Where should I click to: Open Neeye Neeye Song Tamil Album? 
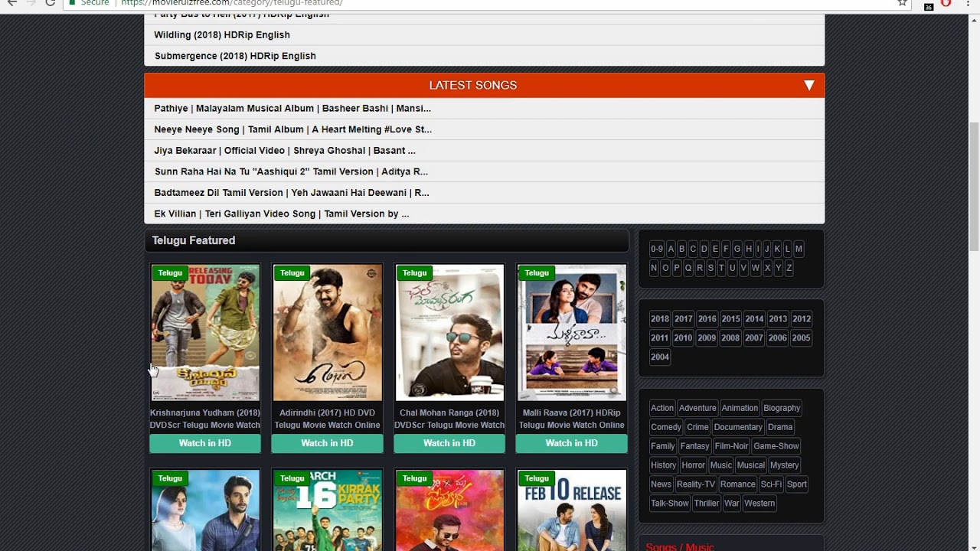(x=292, y=129)
